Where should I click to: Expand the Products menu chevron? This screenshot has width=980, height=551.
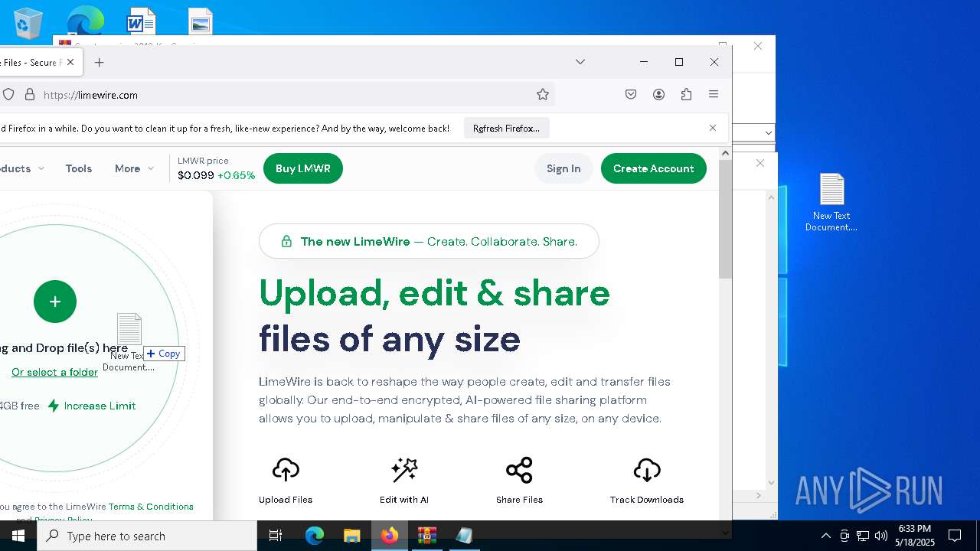pyautogui.click(x=41, y=168)
